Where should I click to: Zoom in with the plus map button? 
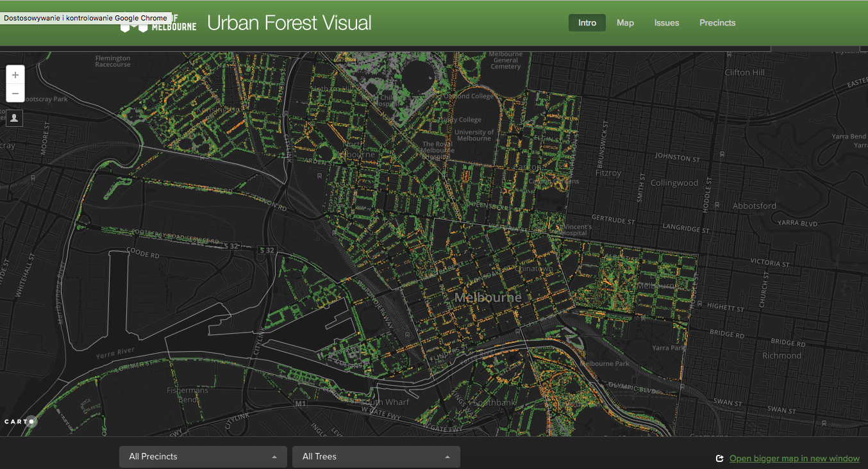(x=15, y=75)
